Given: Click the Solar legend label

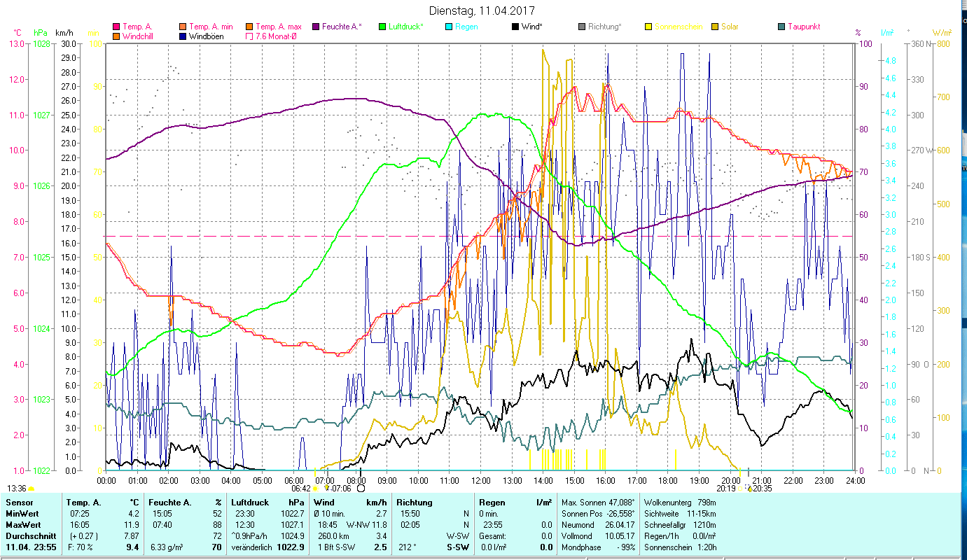Looking at the screenshot, I should tap(730, 27).
